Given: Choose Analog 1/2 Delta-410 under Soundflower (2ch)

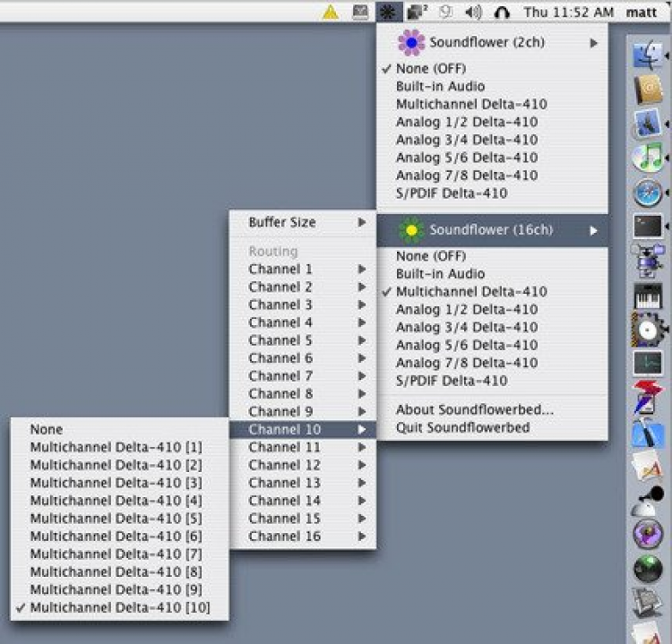Looking at the screenshot, I should click(493, 122).
